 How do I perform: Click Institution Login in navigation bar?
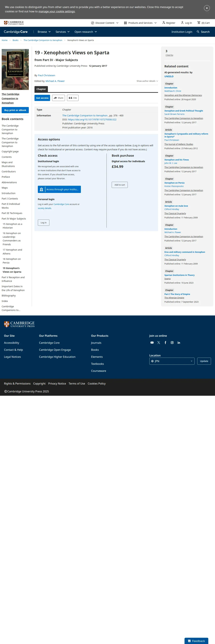click(x=182, y=32)
